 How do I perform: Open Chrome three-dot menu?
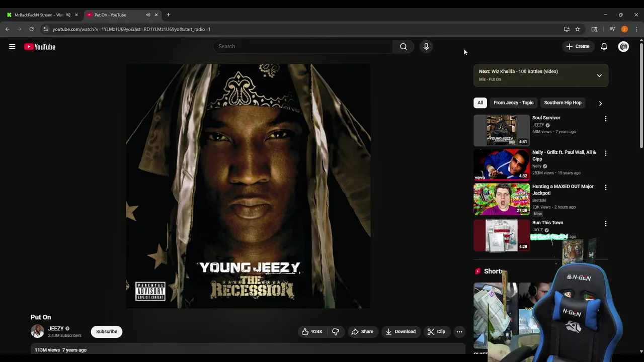(636, 29)
